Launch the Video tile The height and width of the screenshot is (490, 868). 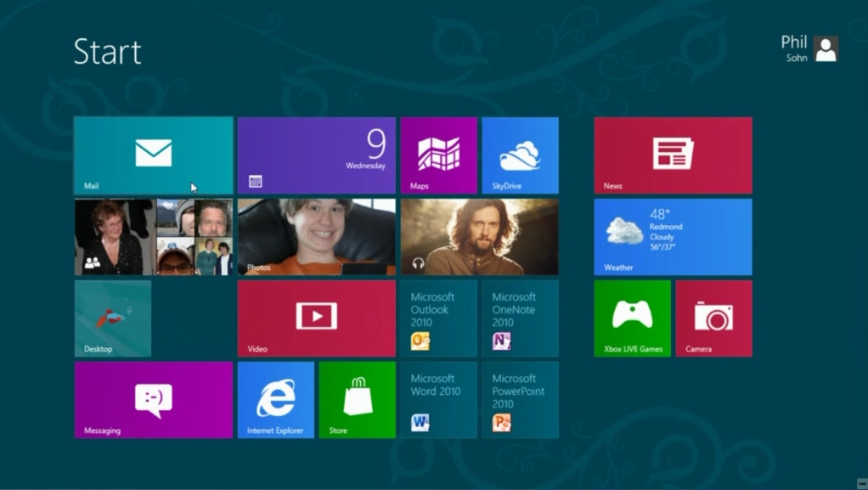point(316,318)
